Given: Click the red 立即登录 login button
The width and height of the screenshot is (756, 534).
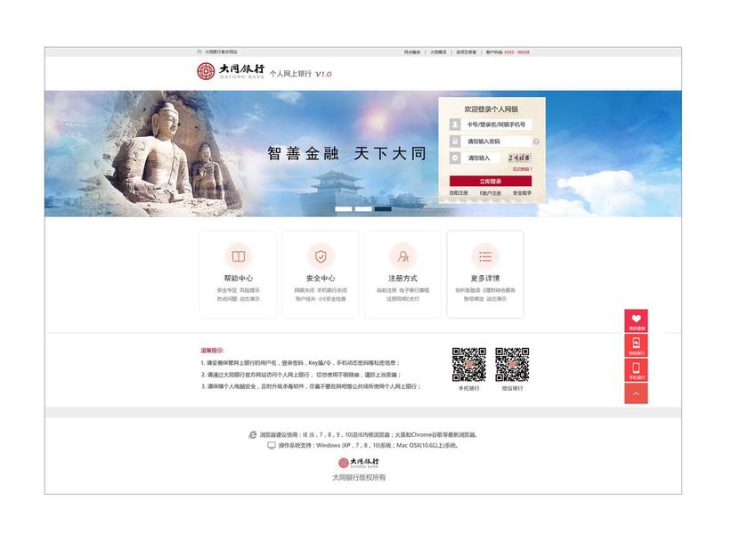Looking at the screenshot, I should click(491, 182).
